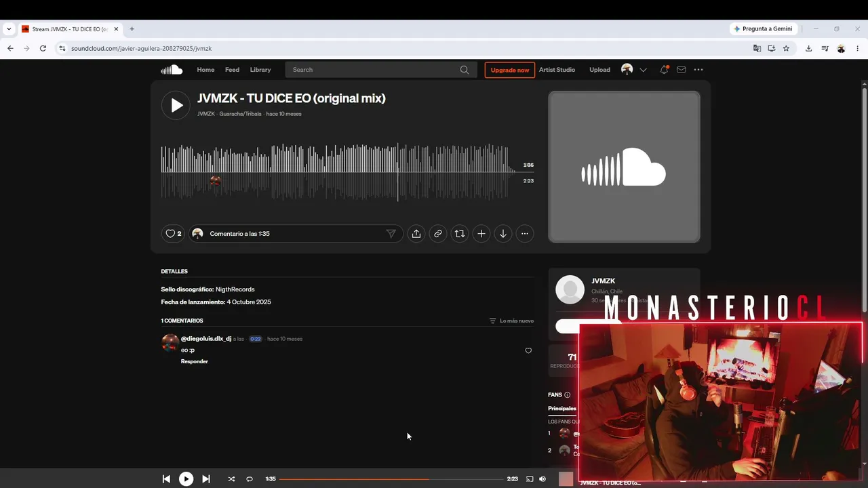
Task: Send the comment with the paper plane icon
Action: pyautogui.click(x=391, y=234)
